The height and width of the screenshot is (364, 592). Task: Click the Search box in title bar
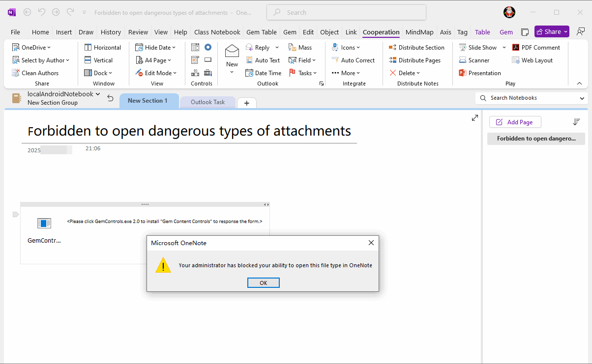click(346, 12)
